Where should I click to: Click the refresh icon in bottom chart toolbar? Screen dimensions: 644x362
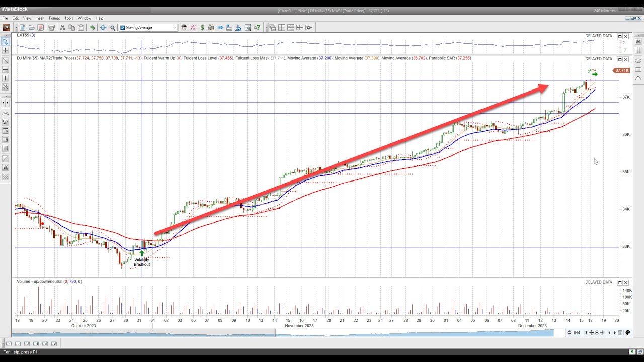[569, 332]
